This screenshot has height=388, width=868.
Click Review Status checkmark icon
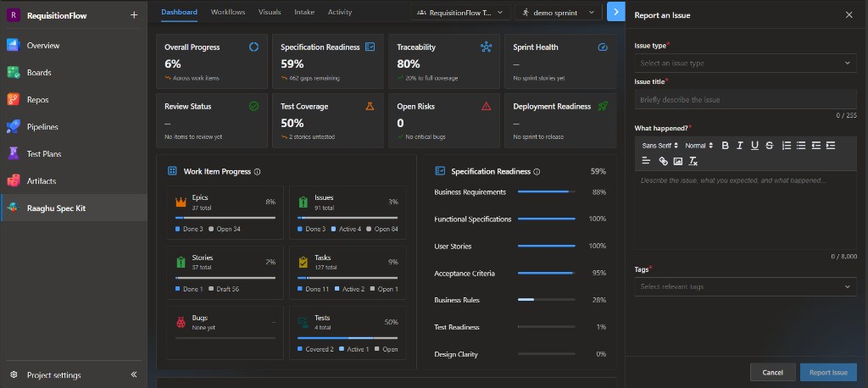(x=253, y=106)
